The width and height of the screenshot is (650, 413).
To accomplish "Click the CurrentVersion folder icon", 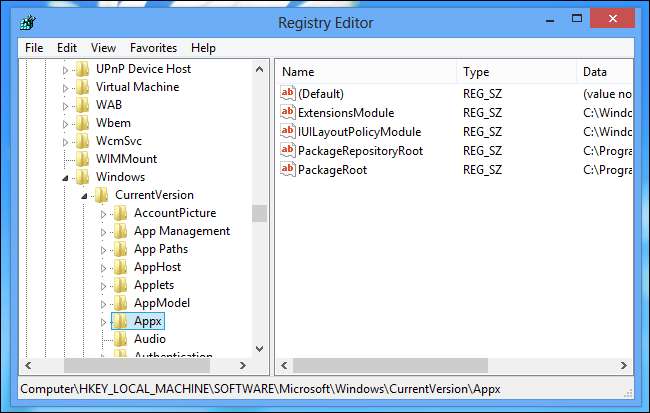I will 102,195.
